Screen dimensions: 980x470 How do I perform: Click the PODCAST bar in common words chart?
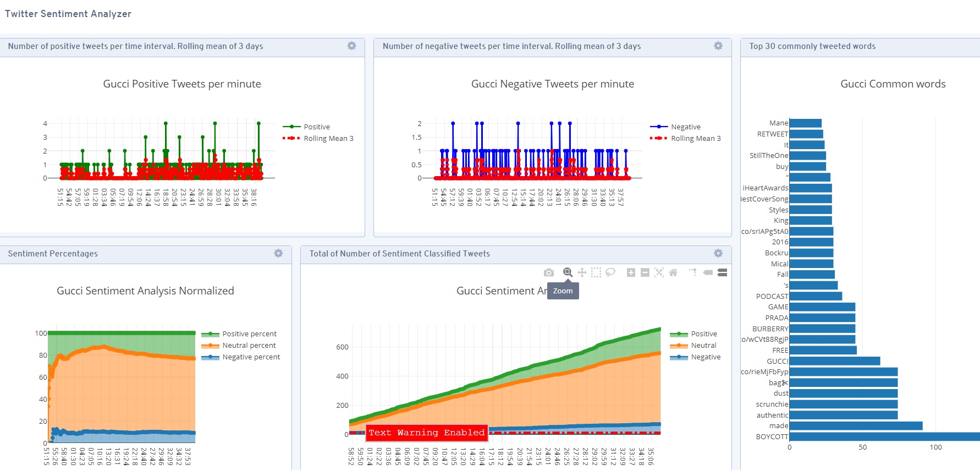[x=816, y=296]
